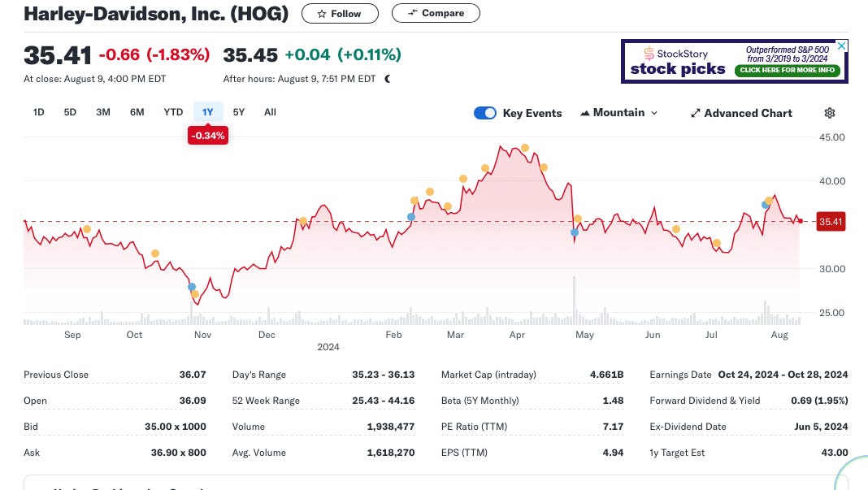The width and height of the screenshot is (868, 490).
Task: Toggle the Key Events switch
Action: [485, 113]
